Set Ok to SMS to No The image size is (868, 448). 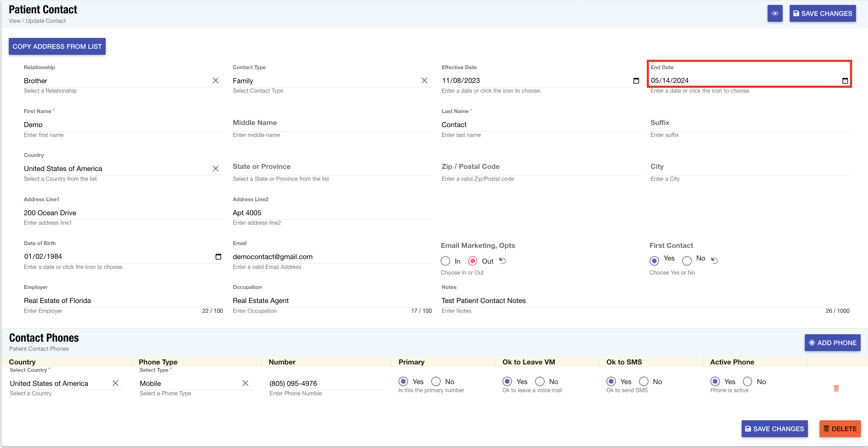click(644, 381)
